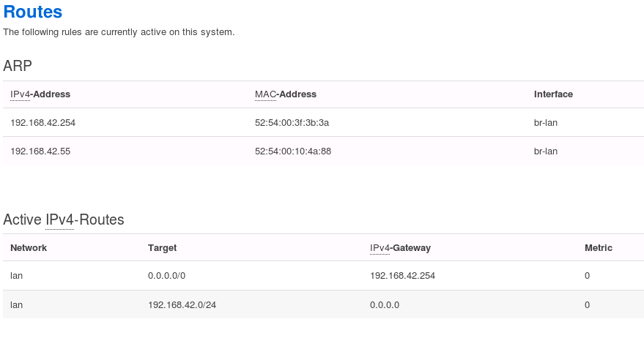Screen dimensions: 644x341
Task: Select the 192.168.42.0/24 route target
Action: point(182,304)
